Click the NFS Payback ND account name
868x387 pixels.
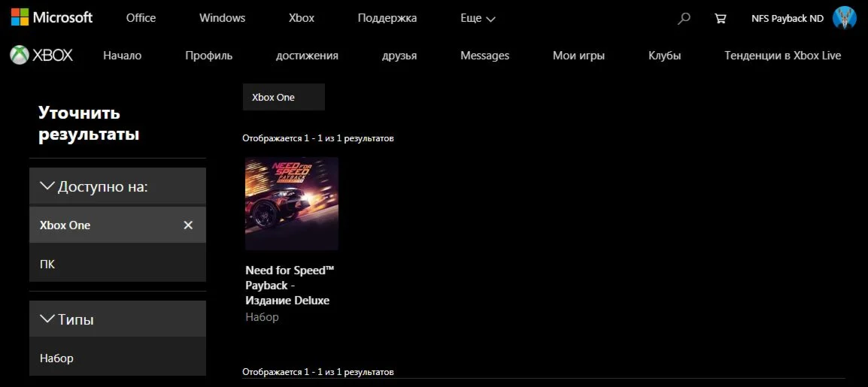(x=788, y=18)
